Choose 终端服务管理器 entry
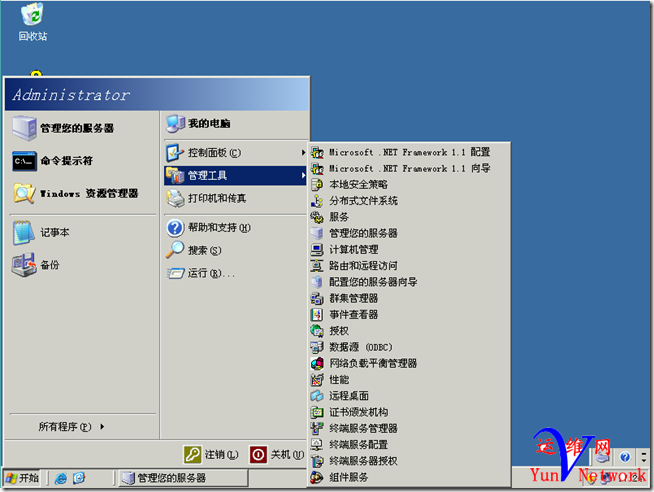Viewport: 654px width, 492px height. (410, 428)
